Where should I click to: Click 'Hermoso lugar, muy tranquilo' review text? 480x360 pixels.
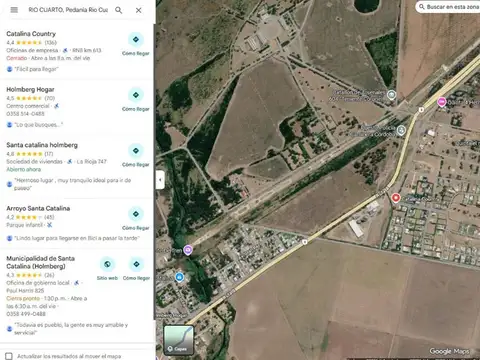tap(72, 184)
